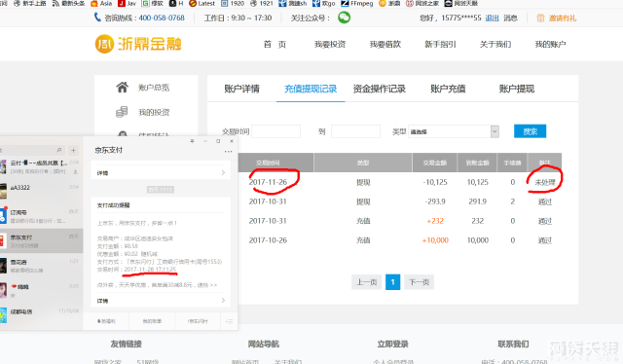Click the 2017-11-26 date cell
The width and height of the screenshot is (623, 364).
268,182
